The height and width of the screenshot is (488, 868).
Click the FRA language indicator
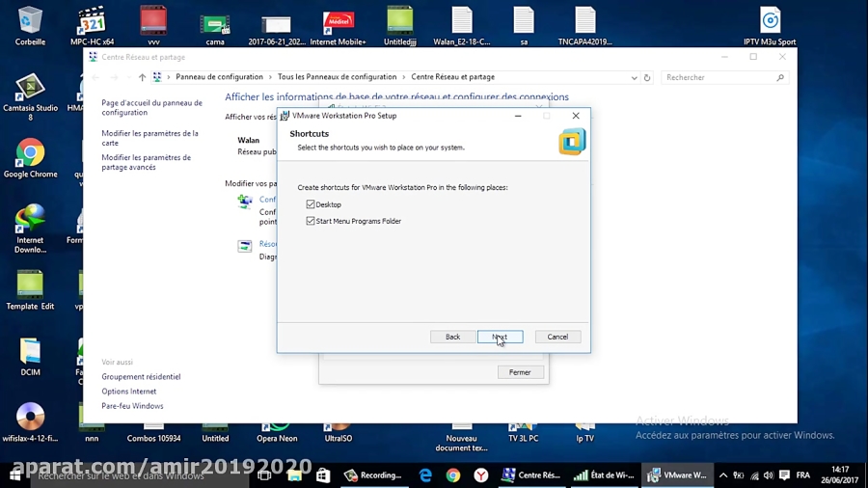pyautogui.click(x=803, y=474)
